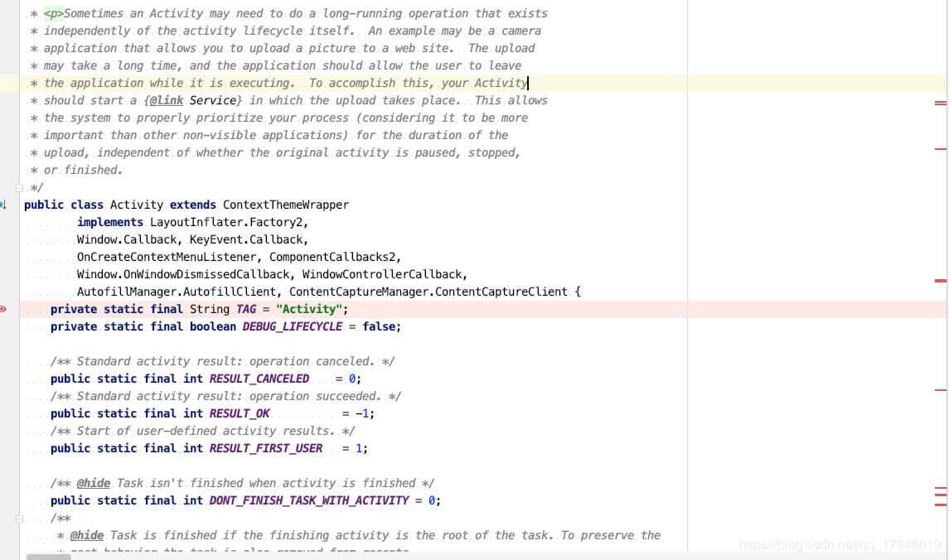The height and width of the screenshot is (560, 949).
Task: Click the OnCreateContextMenuListener interface name
Action: point(167,258)
